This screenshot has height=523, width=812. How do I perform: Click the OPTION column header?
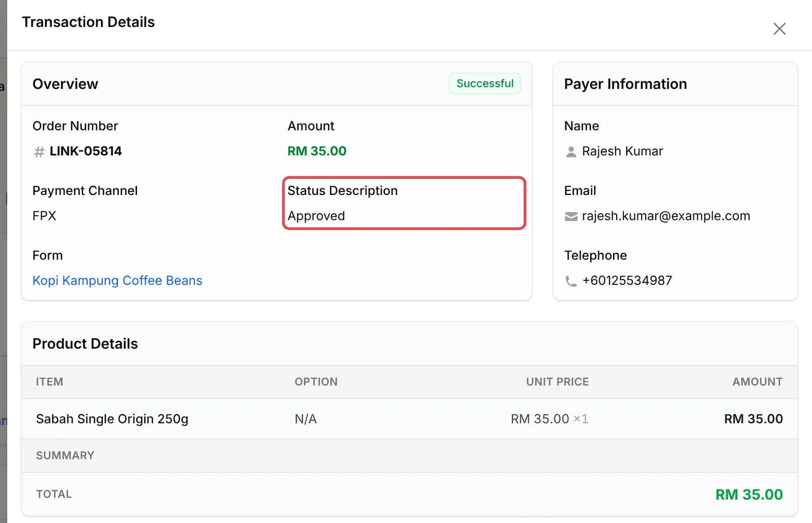(316, 382)
